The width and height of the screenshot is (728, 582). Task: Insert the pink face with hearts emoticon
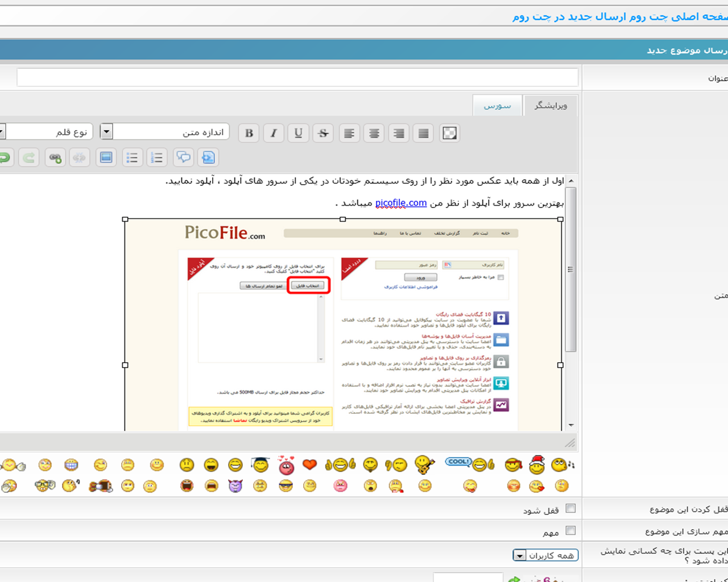[x=286, y=465]
